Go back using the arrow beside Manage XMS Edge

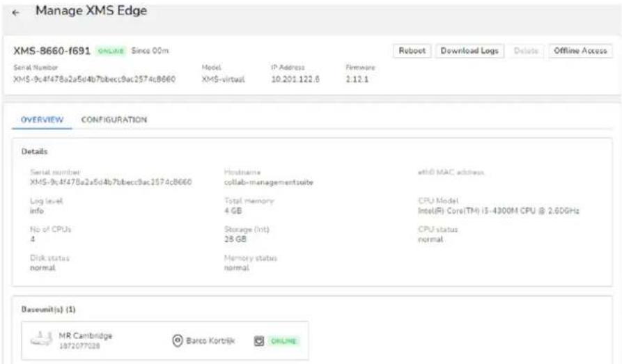point(15,13)
